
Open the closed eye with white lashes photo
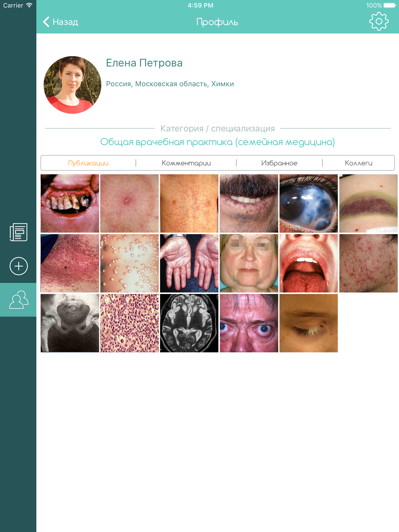[309, 323]
